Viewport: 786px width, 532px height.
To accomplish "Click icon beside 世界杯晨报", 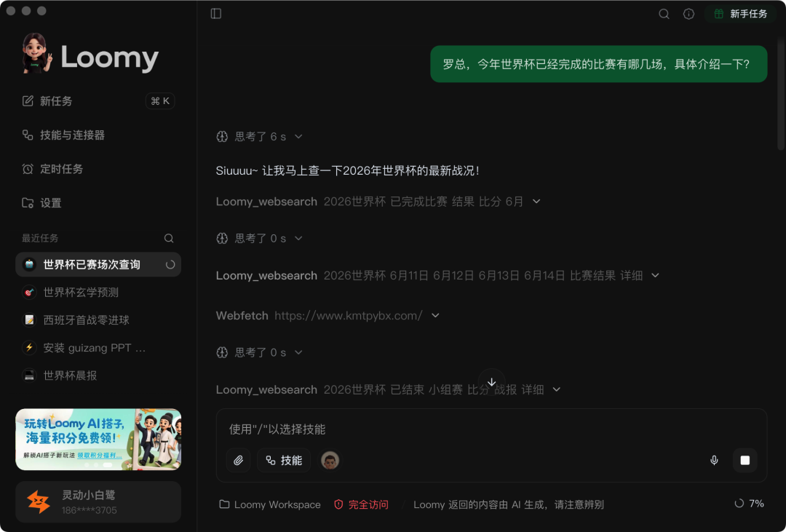I will 29,376.
